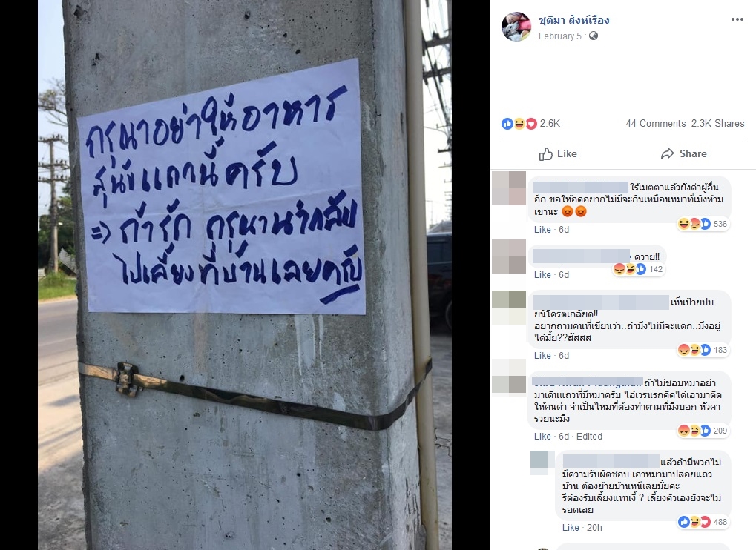Like the first comment with 536 reactions
Screen dimensions: 756x550
coord(542,230)
